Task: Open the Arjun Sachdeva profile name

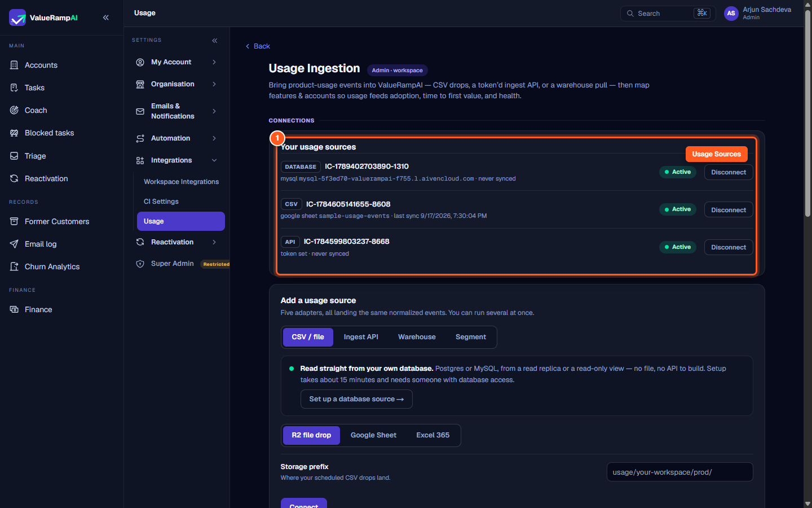Action: pos(767,10)
